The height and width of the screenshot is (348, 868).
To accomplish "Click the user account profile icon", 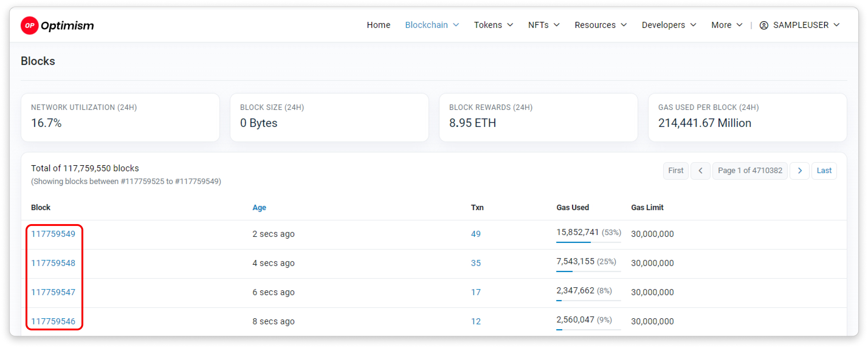I will pyautogui.click(x=763, y=25).
